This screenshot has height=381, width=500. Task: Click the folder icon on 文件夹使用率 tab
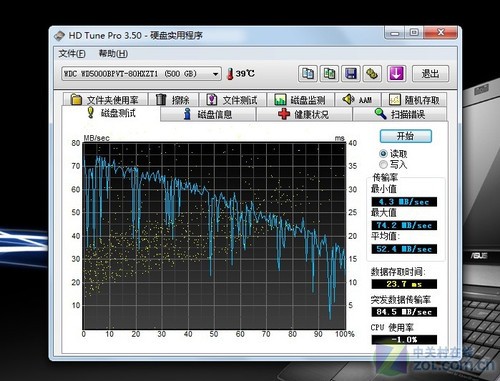click(x=76, y=99)
